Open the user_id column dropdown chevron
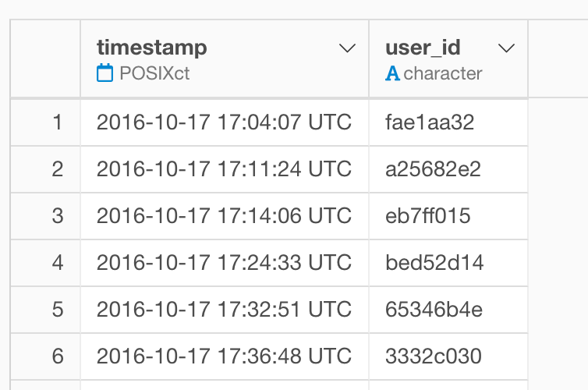Screen dimensions: 588x390 pyautogui.click(x=506, y=48)
